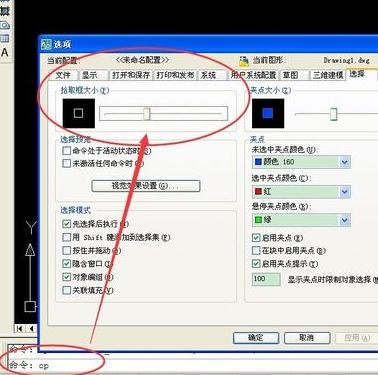378x375 pixels.
Task: Click the multiline text A tool icon
Action: click(5, 52)
